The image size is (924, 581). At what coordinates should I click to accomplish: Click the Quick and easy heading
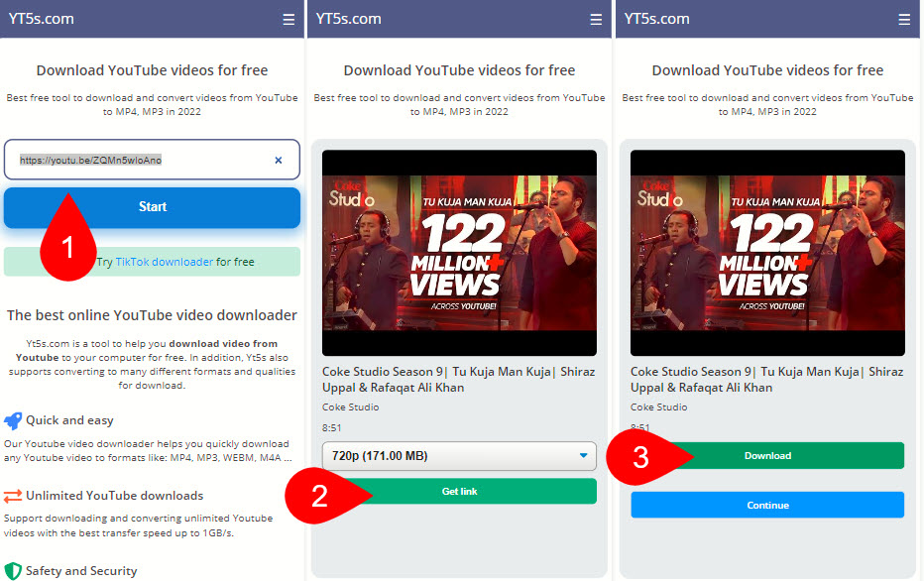(x=69, y=420)
